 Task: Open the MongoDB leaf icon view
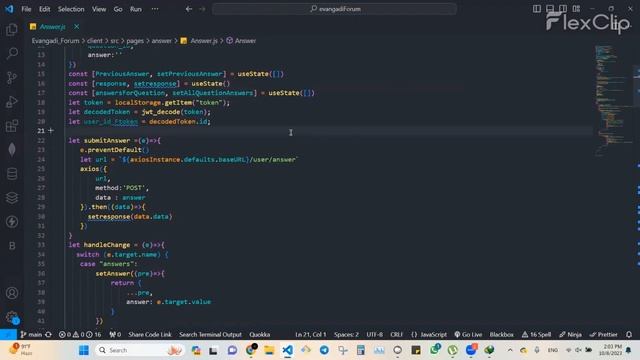[x=12, y=149]
